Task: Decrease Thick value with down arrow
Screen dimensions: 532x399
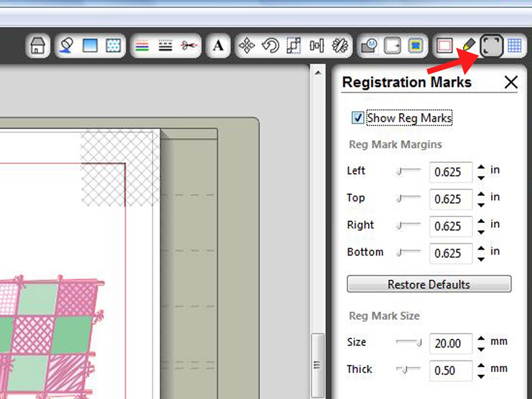Action: click(481, 377)
